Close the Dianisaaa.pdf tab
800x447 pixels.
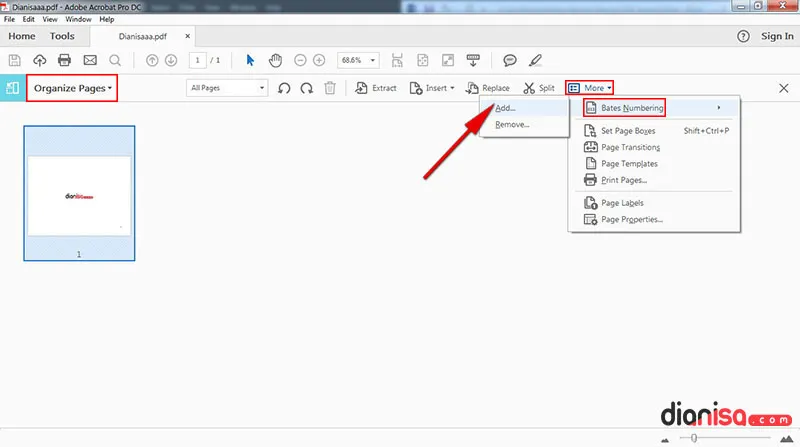(187, 36)
